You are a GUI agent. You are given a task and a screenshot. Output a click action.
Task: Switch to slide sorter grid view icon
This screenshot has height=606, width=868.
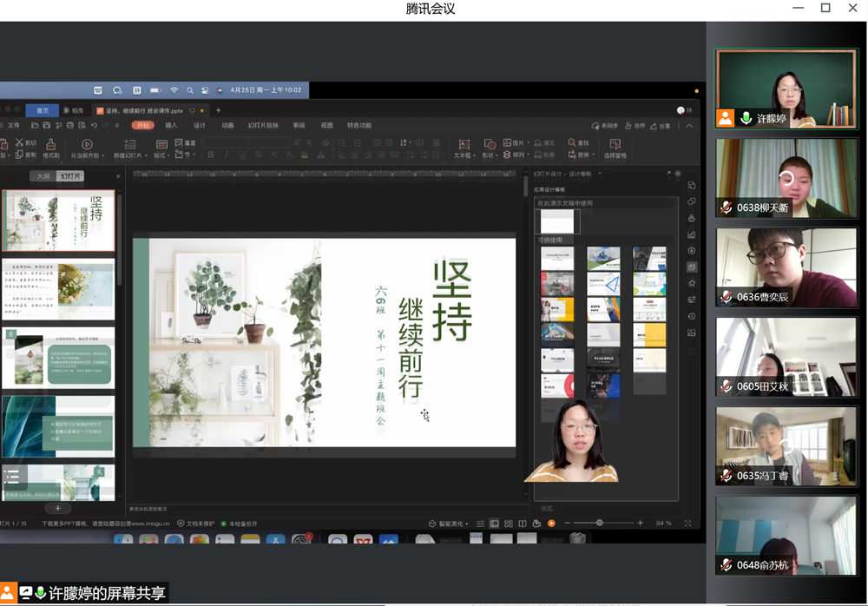click(508, 523)
